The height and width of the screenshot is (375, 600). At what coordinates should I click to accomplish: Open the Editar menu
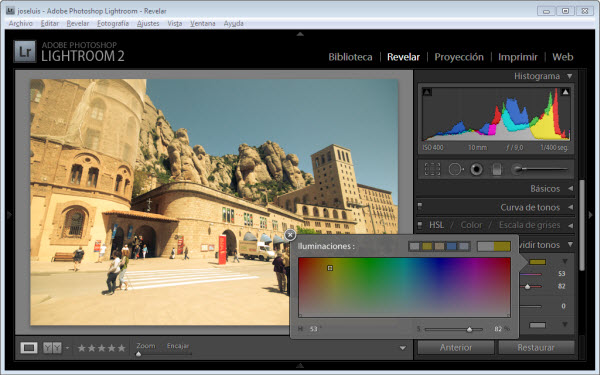coord(50,23)
